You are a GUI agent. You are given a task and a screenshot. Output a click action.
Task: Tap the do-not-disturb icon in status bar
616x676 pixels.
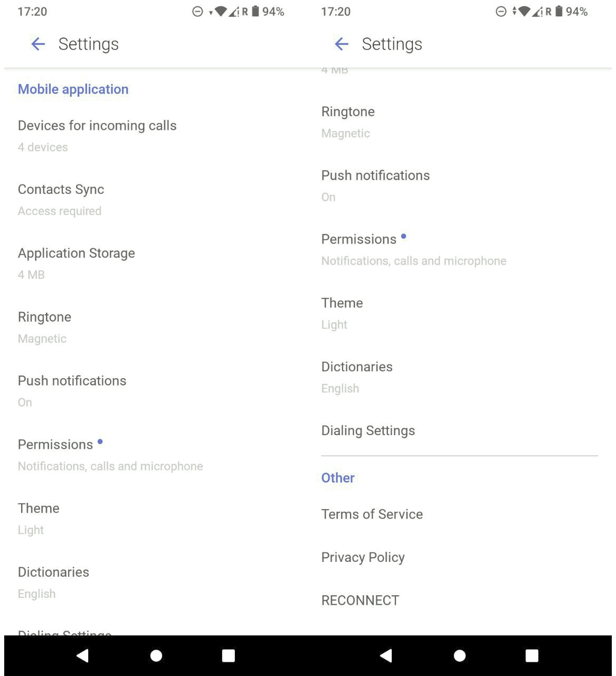[x=196, y=11]
